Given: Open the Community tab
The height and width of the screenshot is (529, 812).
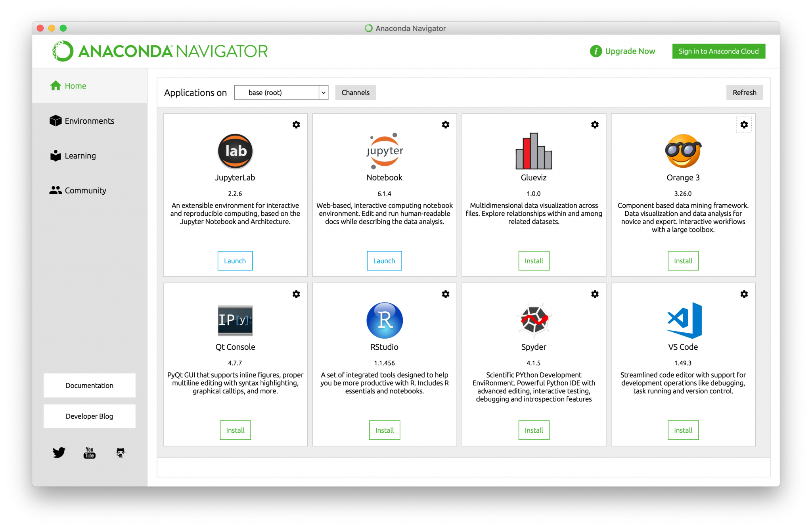Looking at the screenshot, I should coord(90,190).
